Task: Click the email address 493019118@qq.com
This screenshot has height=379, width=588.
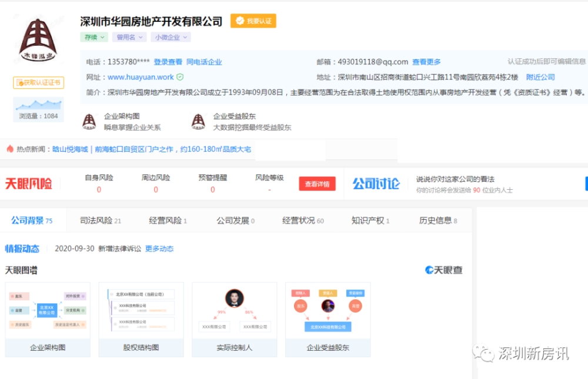Action: point(373,62)
